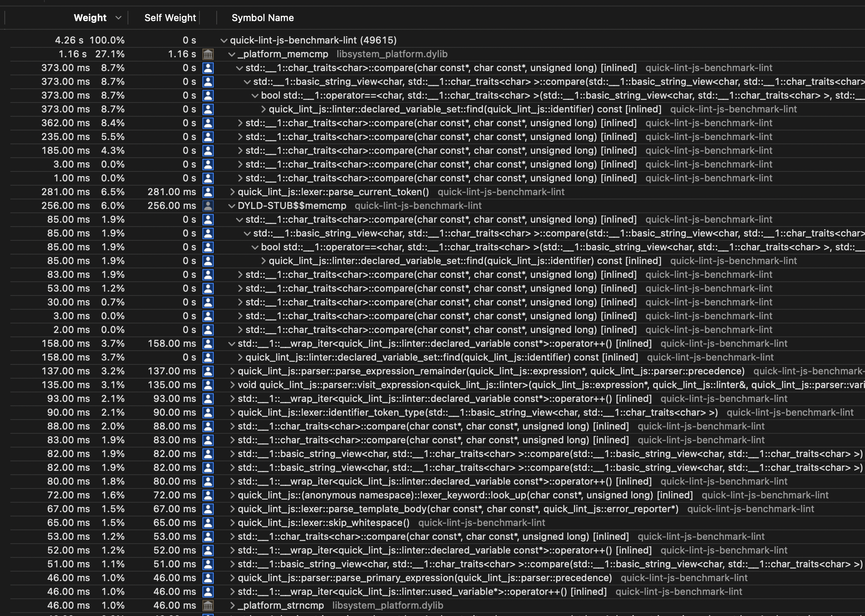
Task: Expand the identifier_token_type row
Action: pos(232,412)
